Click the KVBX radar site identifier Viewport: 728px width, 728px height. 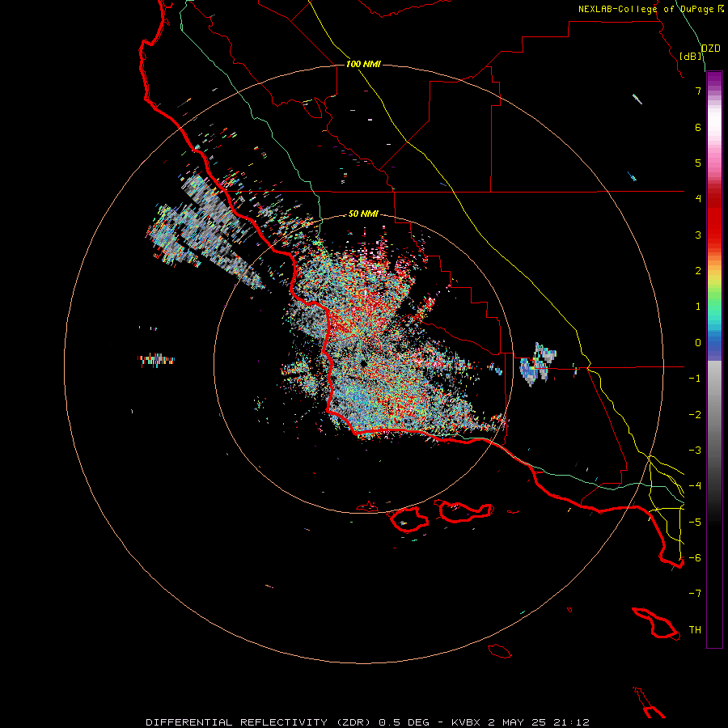point(467,722)
